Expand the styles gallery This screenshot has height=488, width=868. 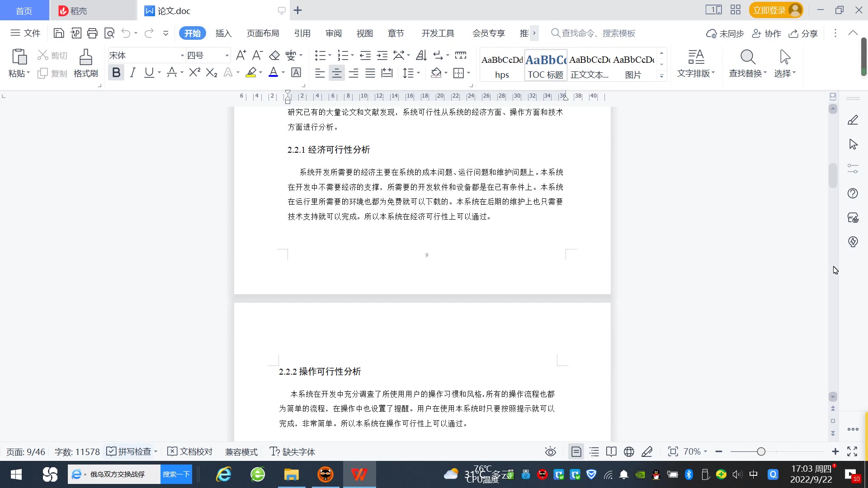[x=661, y=76]
